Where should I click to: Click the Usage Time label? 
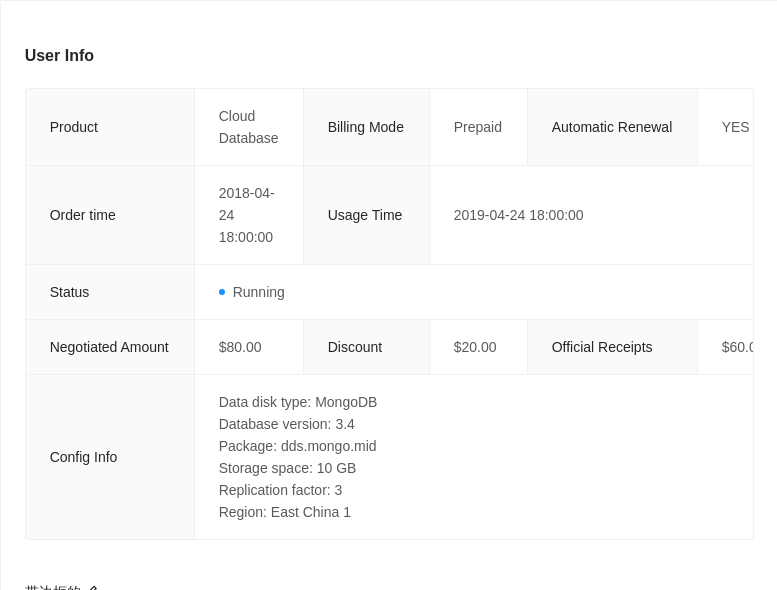click(364, 215)
